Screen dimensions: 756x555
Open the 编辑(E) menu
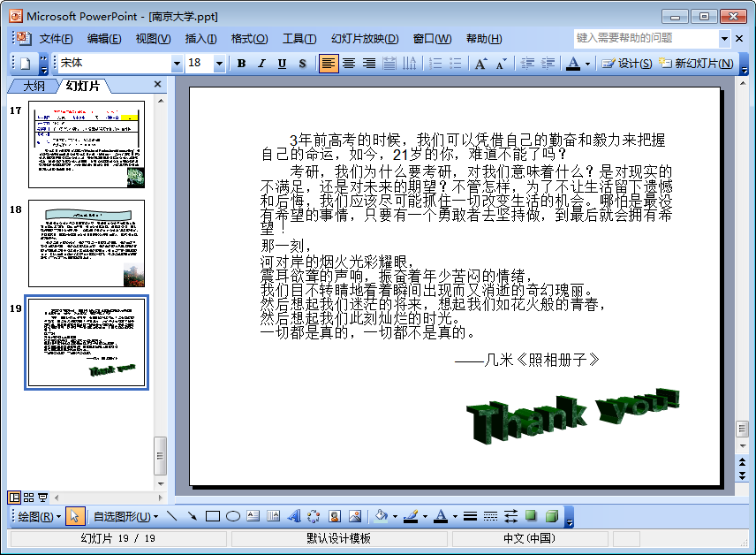click(x=104, y=39)
